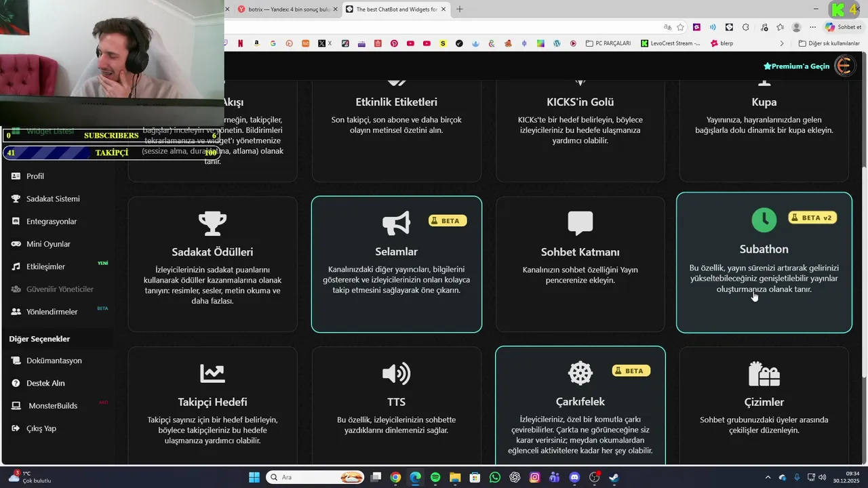Click Premium'a Geçin link
868x488 pixels.
[x=796, y=66]
